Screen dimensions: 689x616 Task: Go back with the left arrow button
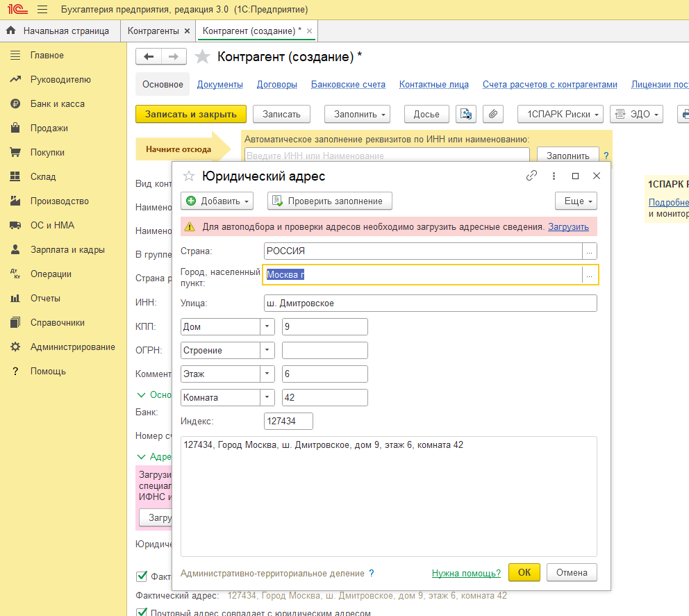(x=149, y=57)
